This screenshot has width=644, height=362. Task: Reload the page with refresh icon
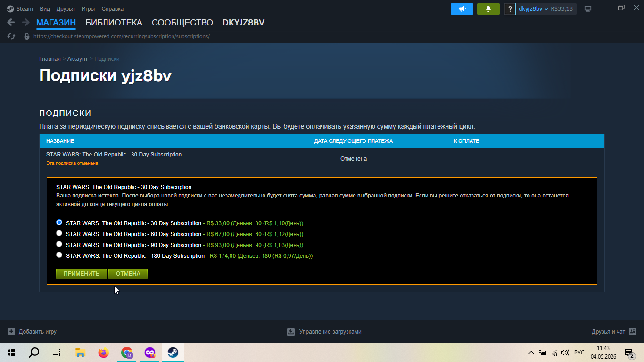tap(11, 36)
